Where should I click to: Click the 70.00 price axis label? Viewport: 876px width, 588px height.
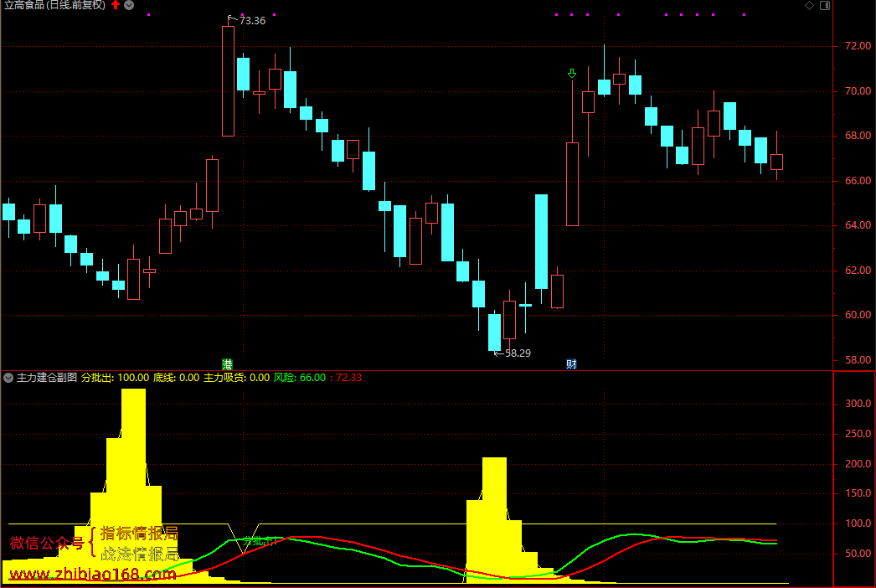(x=858, y=91)
